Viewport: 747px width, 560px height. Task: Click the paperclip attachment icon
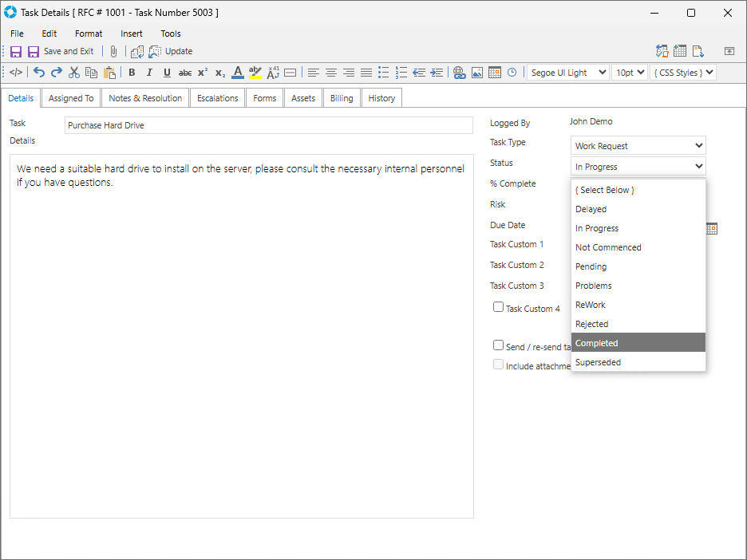pos(114,51)
